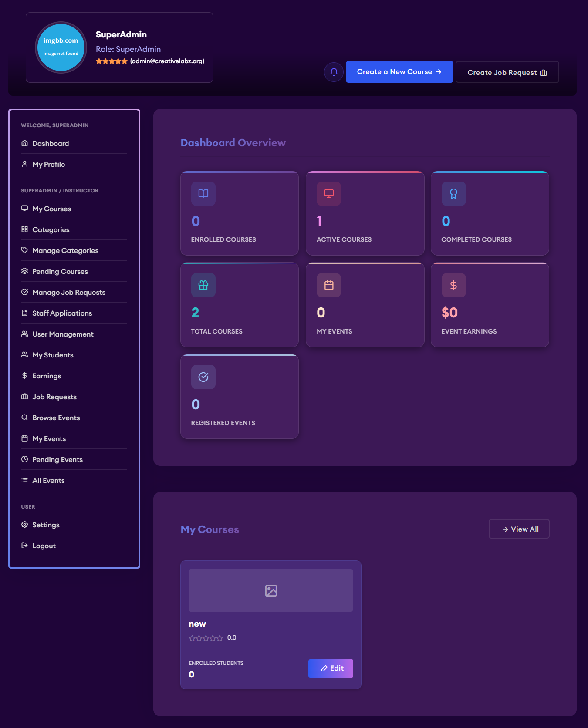Click the EVENT EARNINGS label
The width and height of the screenshot is (588, 728).
click(469, 331)
